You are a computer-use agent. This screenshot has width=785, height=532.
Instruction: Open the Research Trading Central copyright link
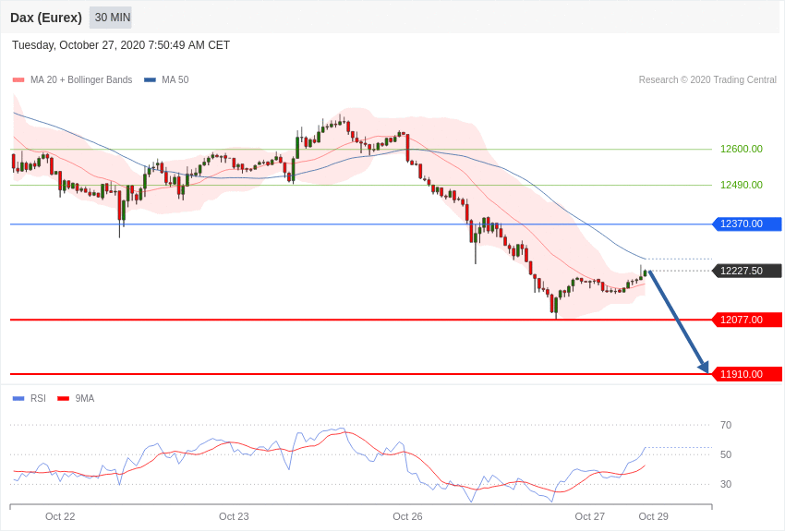(x=707, y=80)
